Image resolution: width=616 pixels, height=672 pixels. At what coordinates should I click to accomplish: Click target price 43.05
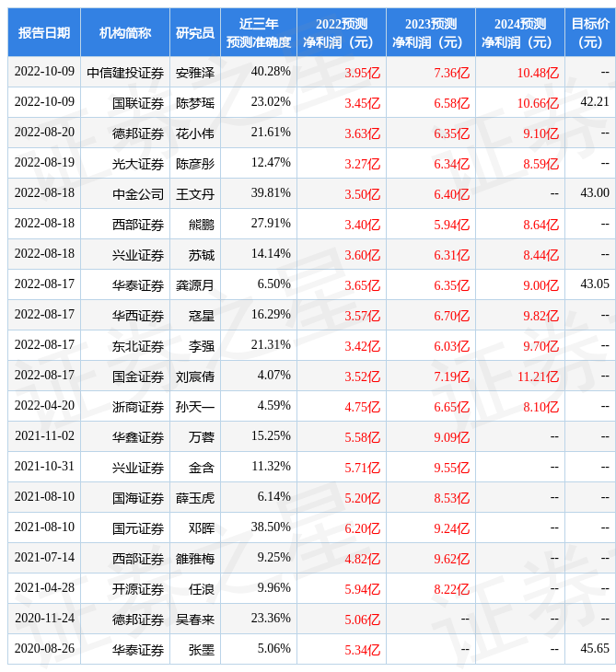click(595, 284)
